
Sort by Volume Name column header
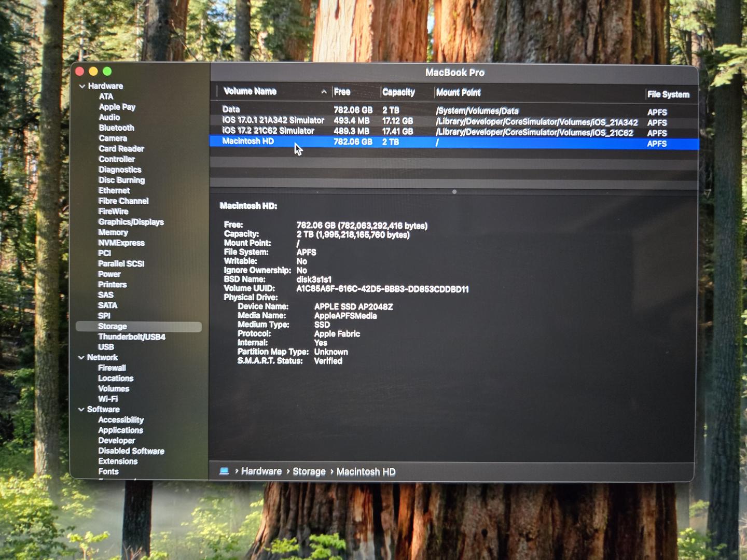pos(250,91)
